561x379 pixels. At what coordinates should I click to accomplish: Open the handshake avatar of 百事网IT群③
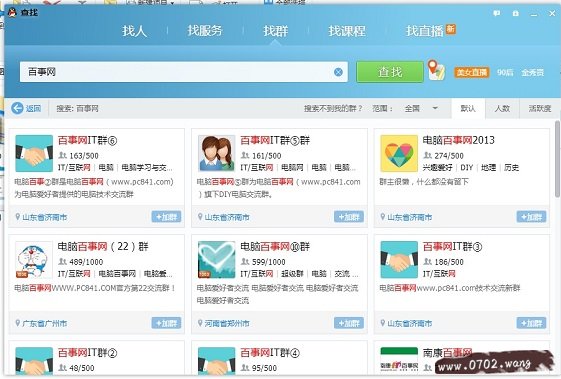point(399,259)
